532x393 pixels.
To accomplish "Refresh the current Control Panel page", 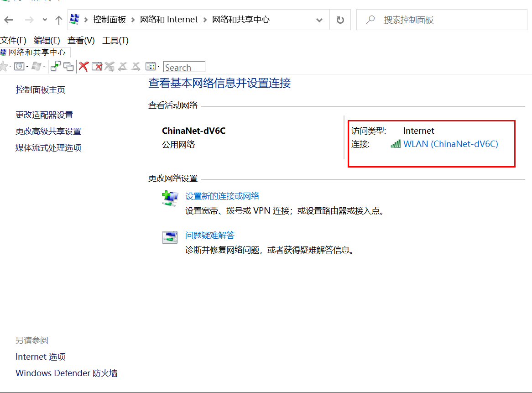I will coord(340,20).
